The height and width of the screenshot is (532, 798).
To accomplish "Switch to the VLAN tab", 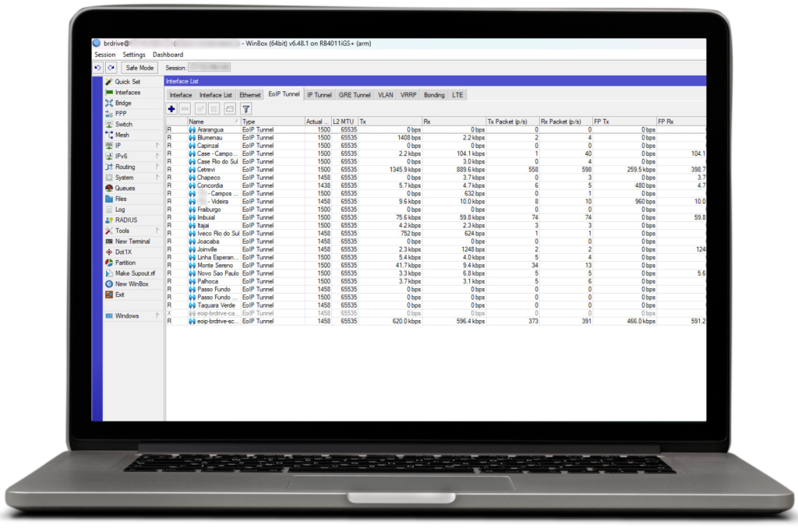I will click(x=386, y=95).
